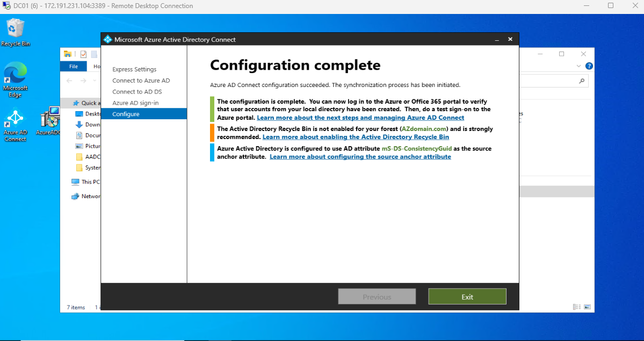Click the '7 items' status bar text
This screenshot has height=341, width=644.
pos(76,307)
